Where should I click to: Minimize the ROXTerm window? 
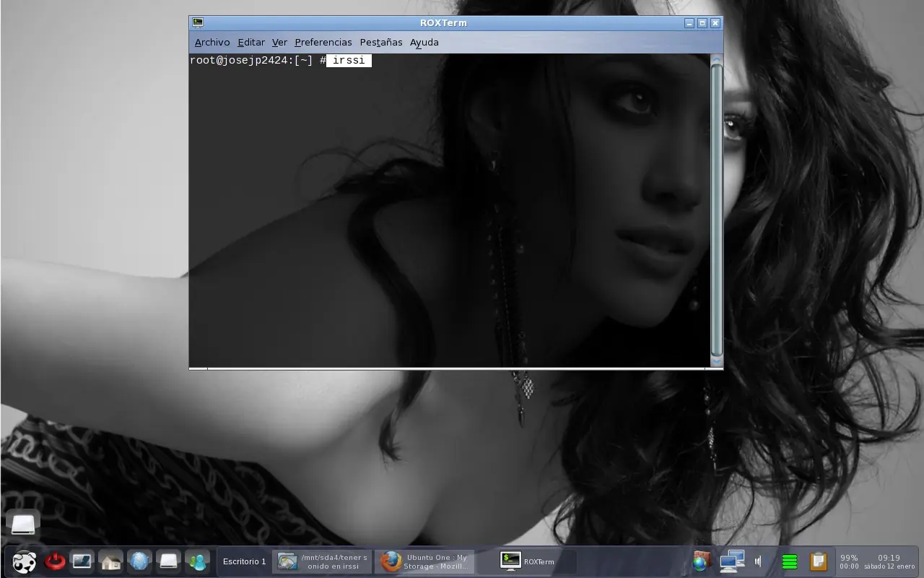[689, 23]
